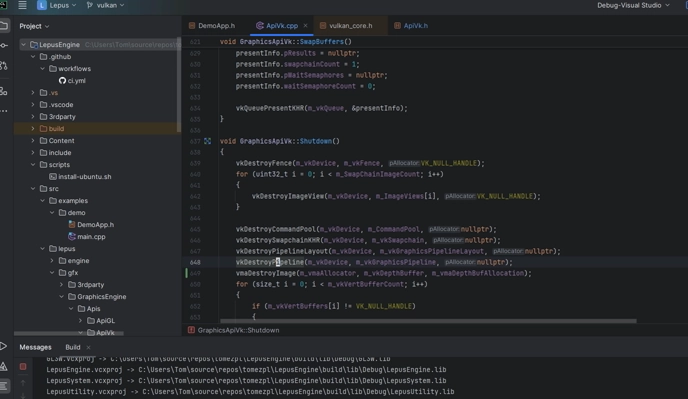This screenshot has height=399, width=688.
Task: Collapse the .github folder
Action: point(33,57)
